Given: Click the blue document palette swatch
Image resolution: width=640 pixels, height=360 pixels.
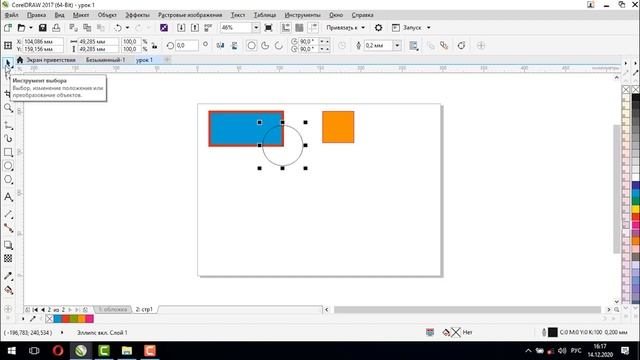Looking at the screenshot, I should (x=58, y=318).
